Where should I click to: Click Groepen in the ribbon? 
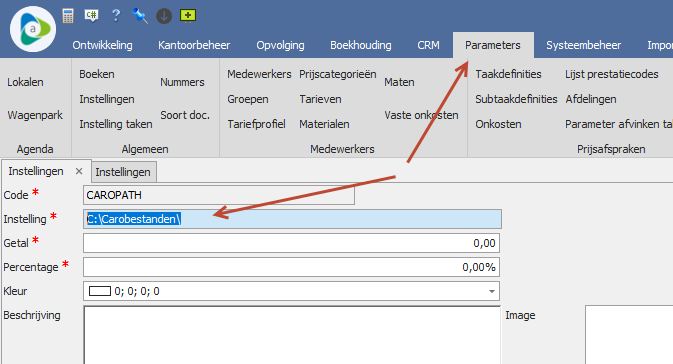(248, 99)
